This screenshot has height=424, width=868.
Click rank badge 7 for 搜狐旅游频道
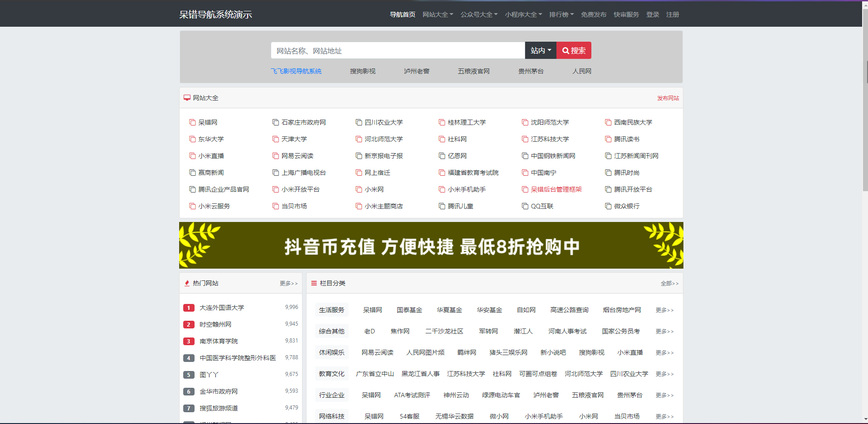[189, 408]
